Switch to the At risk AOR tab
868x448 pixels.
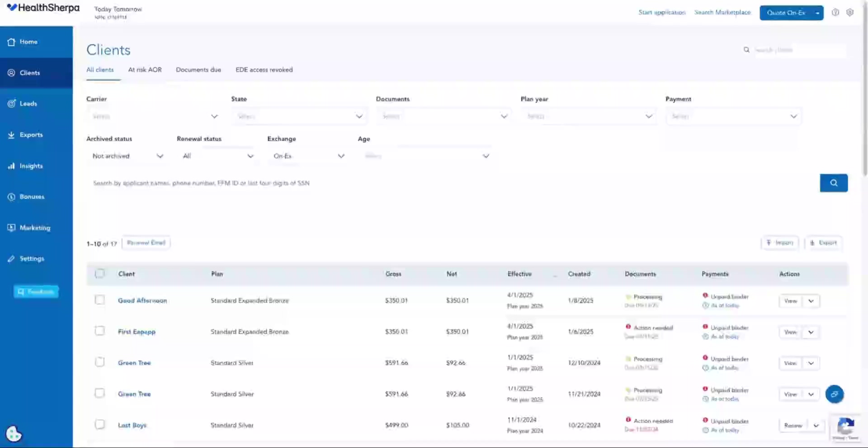tap(145, 70)
